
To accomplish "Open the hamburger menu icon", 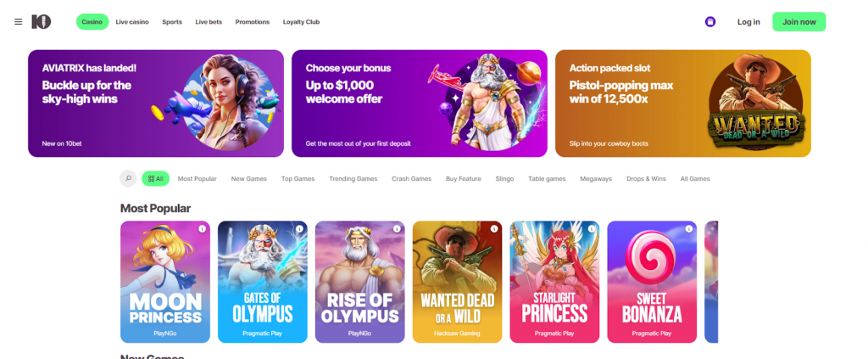I will 19,22.
